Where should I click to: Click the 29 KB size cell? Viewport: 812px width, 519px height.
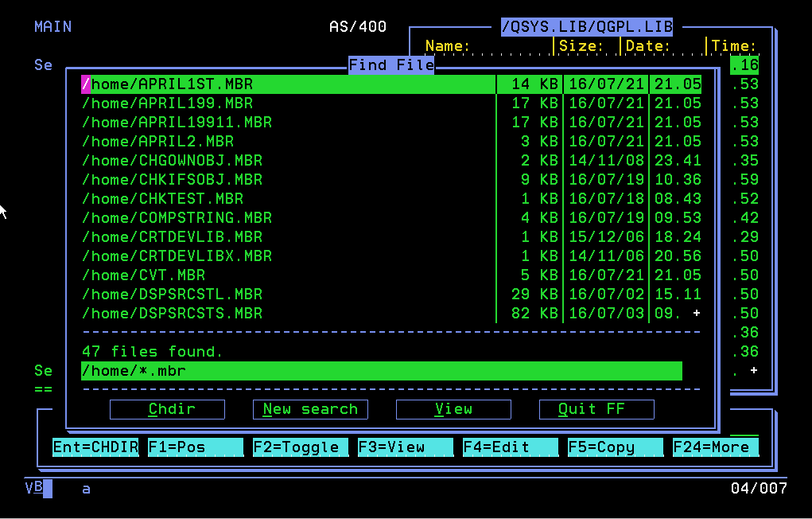point(535,295)
